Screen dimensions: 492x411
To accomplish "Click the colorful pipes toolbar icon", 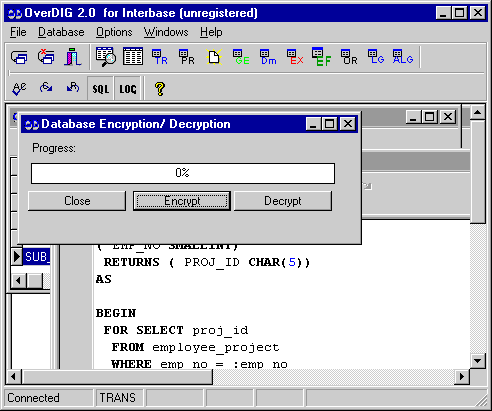I will tap(73, 57).
